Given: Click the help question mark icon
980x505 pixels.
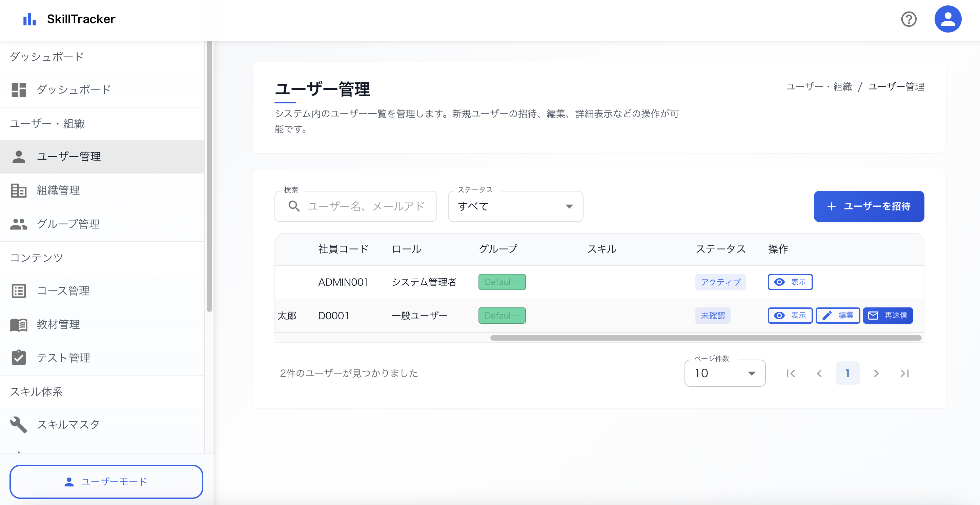Looking at the screenshot, I should [x=909, y=19].
